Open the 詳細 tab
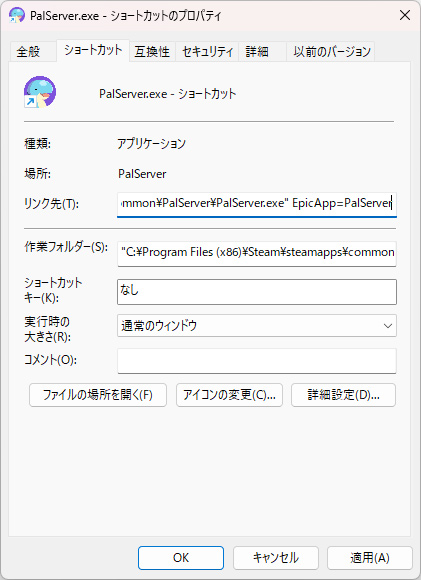The image size is (421, 580). (x=257, y=51)
